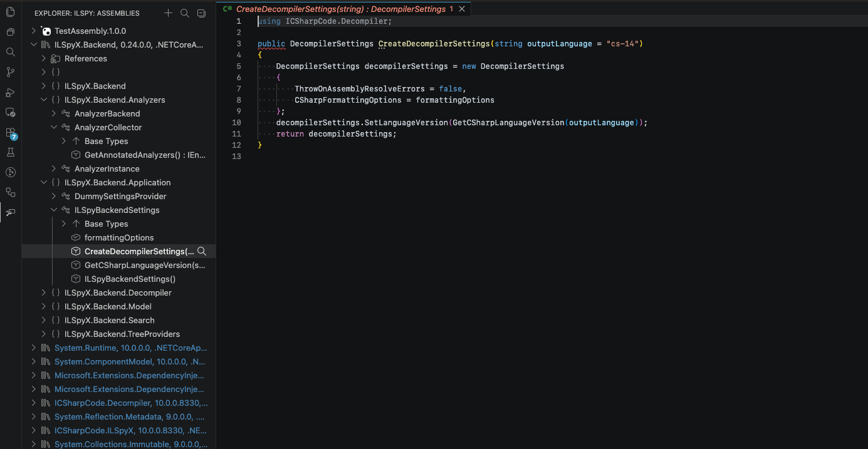Click the plus icon to add assembly
The width and height of the screenshot is (868, 449).
coord(168,13)
